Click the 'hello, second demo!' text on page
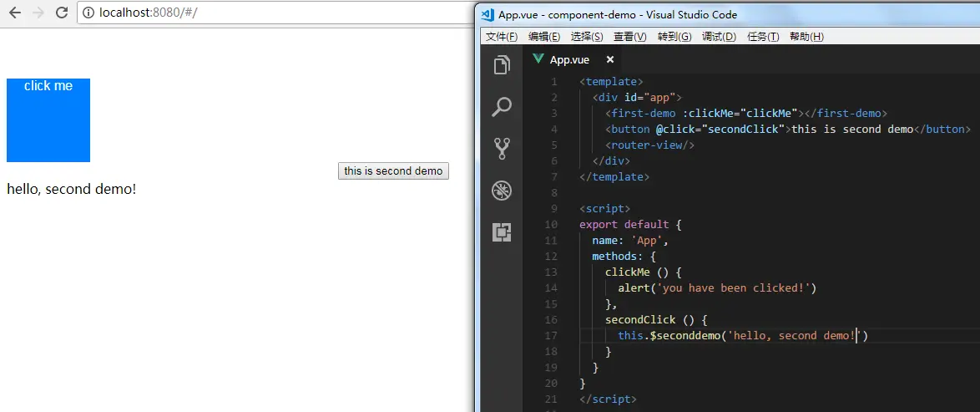 click(x=71, y=189)
